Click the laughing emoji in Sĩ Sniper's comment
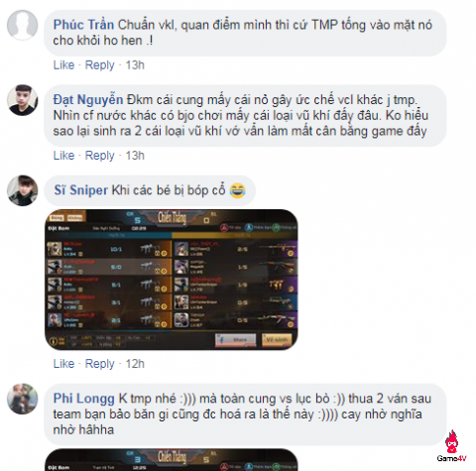Screen dimensions: 476x471 click(237, 190)
